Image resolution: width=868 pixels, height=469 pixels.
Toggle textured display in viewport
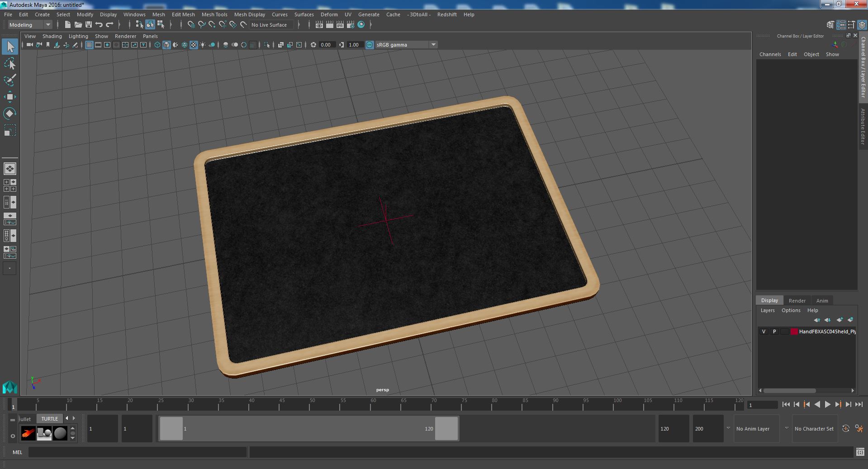pos(194,45)
